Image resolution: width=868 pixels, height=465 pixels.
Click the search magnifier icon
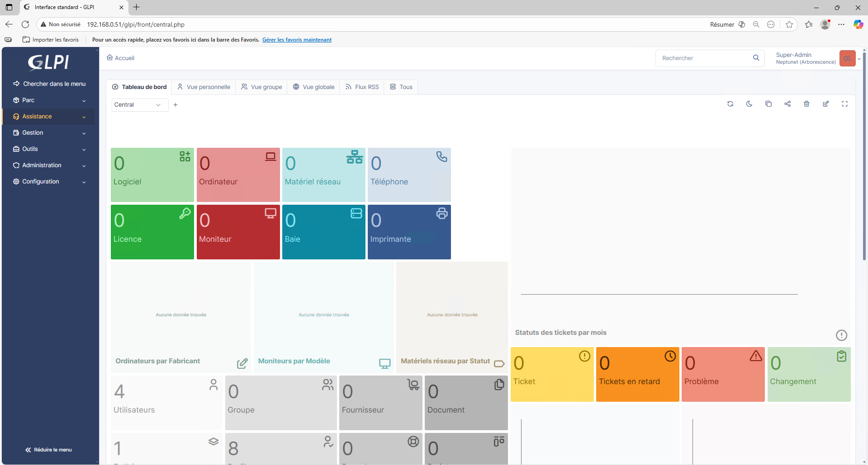tap(756, 58)
